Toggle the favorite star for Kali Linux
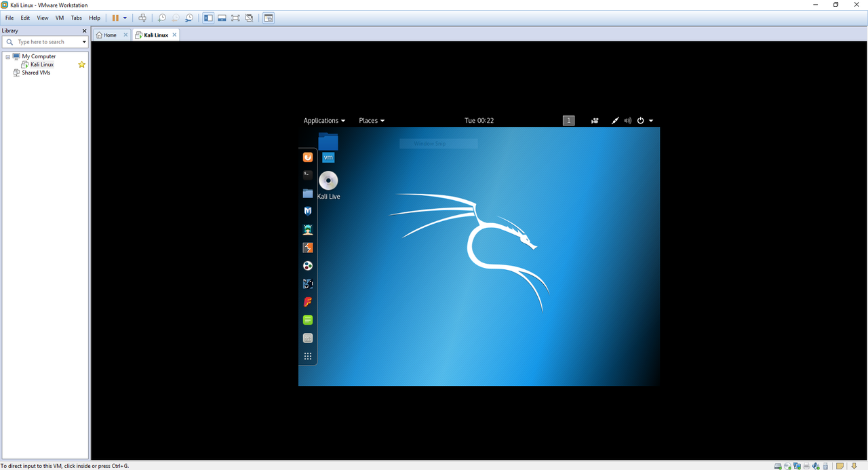This screenshot has height=470, width=868. click(82, 64)
